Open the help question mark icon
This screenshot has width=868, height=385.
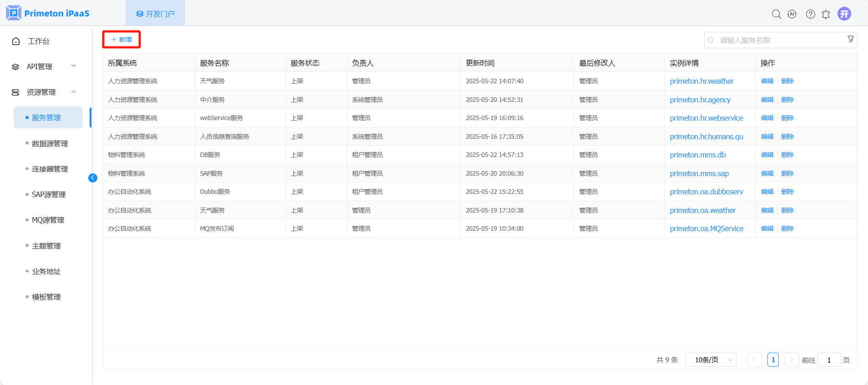click(810, 14)
